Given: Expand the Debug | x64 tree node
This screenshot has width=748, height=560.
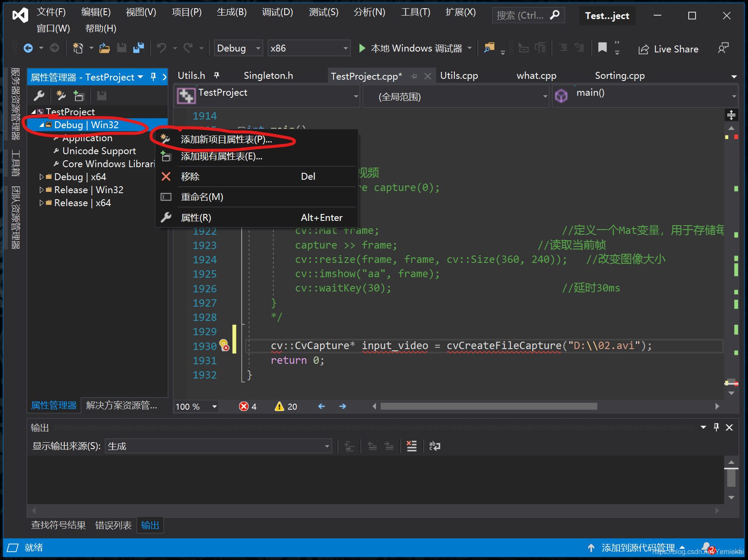Looking at the screenshot, I should (42, 177).
